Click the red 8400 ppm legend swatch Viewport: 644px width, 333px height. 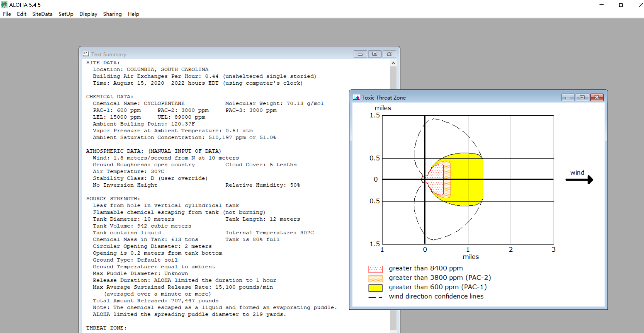375,269
